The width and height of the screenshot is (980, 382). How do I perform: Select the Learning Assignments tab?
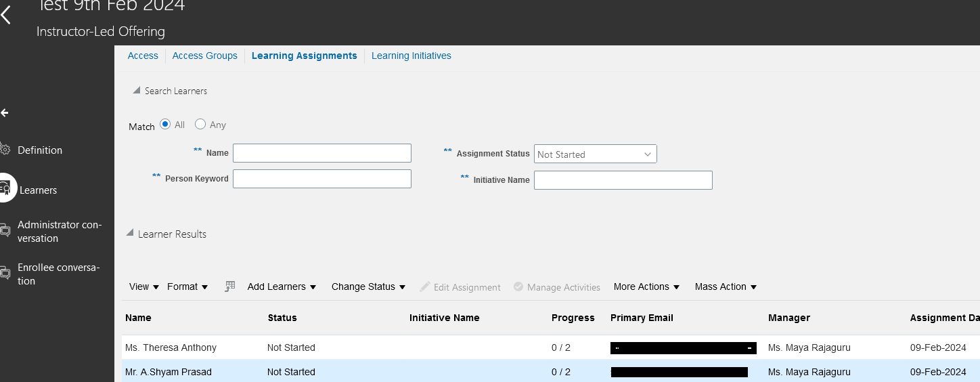(x=305, y=56)
